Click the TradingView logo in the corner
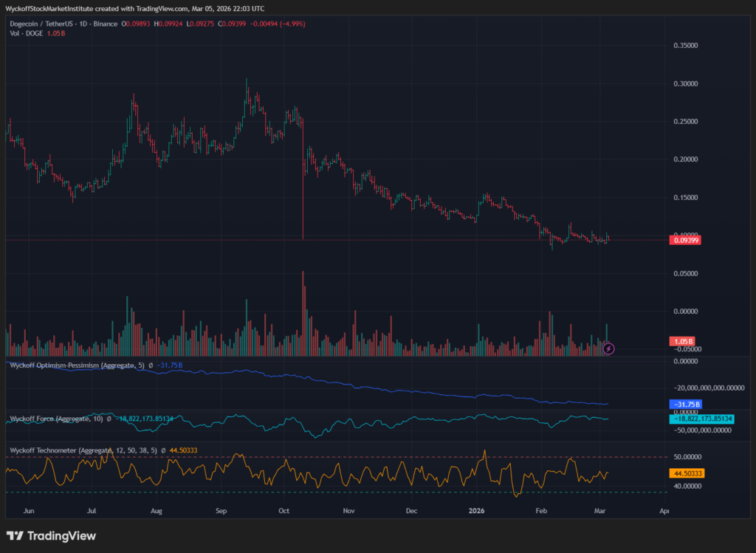Image resolution: width=756 pixels, height=553 pixels. pyautogui.click(x=51, y=537)
